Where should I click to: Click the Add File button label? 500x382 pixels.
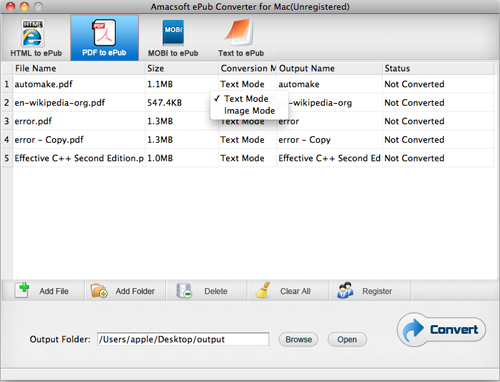pos(54,291)
